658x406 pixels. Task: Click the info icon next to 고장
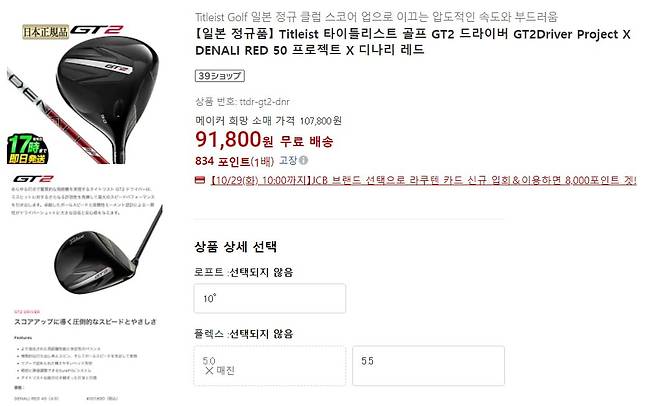click(304, 160)
